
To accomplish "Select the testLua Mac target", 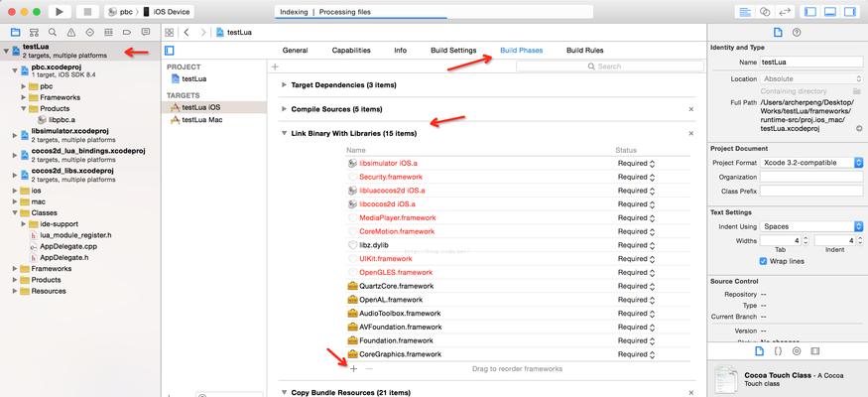I will pos(216,120).
